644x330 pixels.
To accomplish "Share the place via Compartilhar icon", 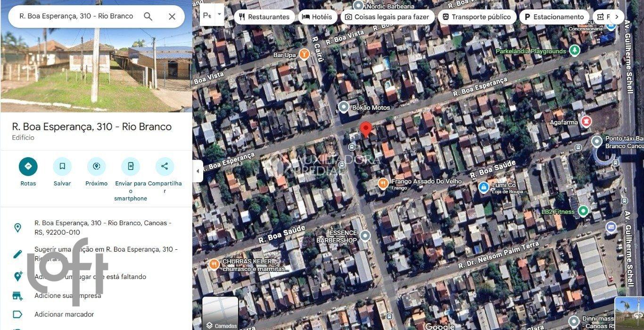I will (x=165, y=167).
